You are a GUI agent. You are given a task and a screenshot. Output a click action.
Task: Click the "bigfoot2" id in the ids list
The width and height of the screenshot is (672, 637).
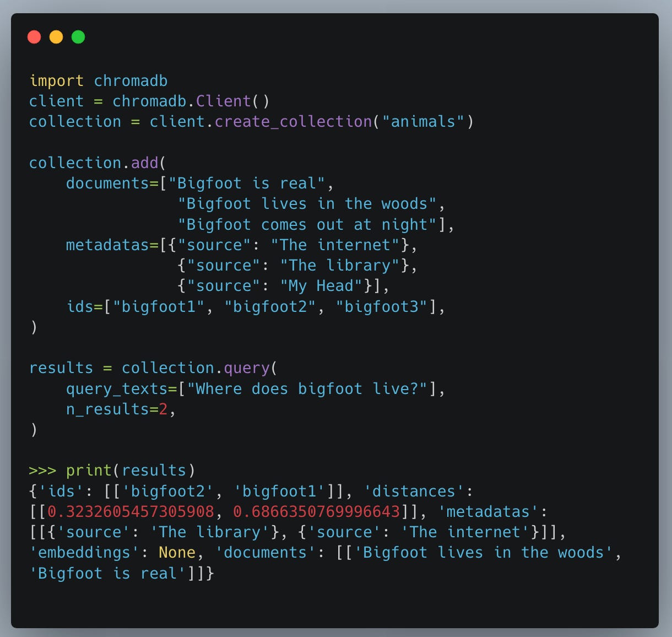coord(270,306)
